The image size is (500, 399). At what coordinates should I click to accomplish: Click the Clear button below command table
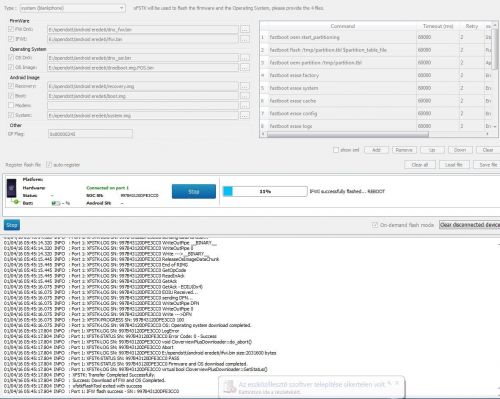click(488, 150)
